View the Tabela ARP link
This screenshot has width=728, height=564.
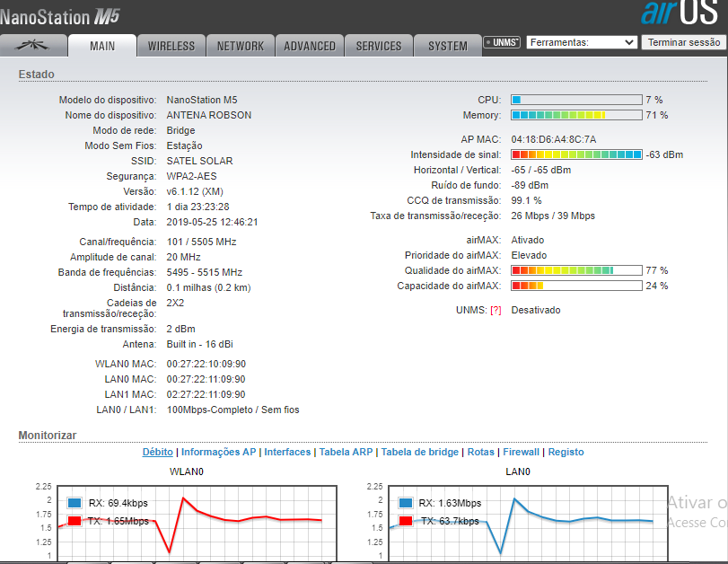click(346, 452)
